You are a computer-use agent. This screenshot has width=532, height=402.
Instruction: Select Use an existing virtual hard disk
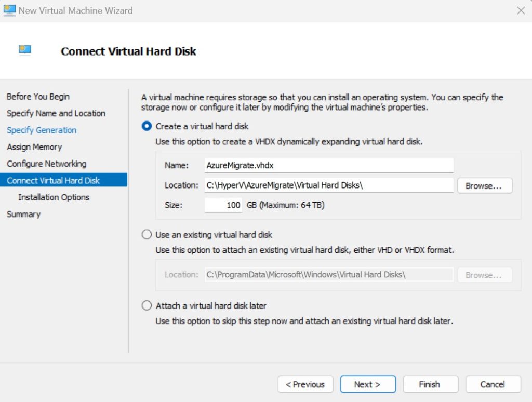147,235
